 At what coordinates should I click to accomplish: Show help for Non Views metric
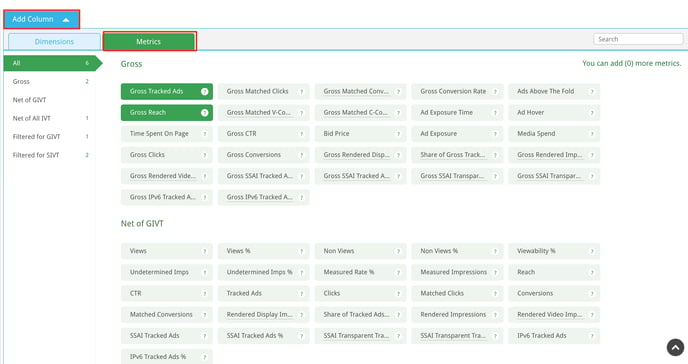coord(398,251)
